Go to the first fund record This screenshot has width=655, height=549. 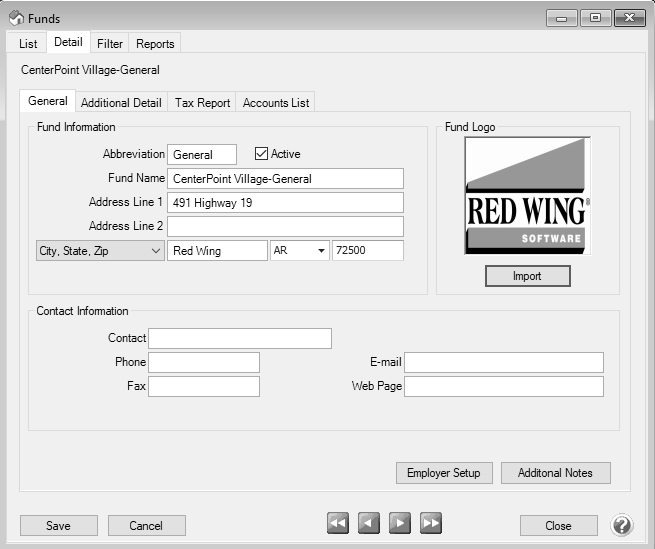pos(338,524)
